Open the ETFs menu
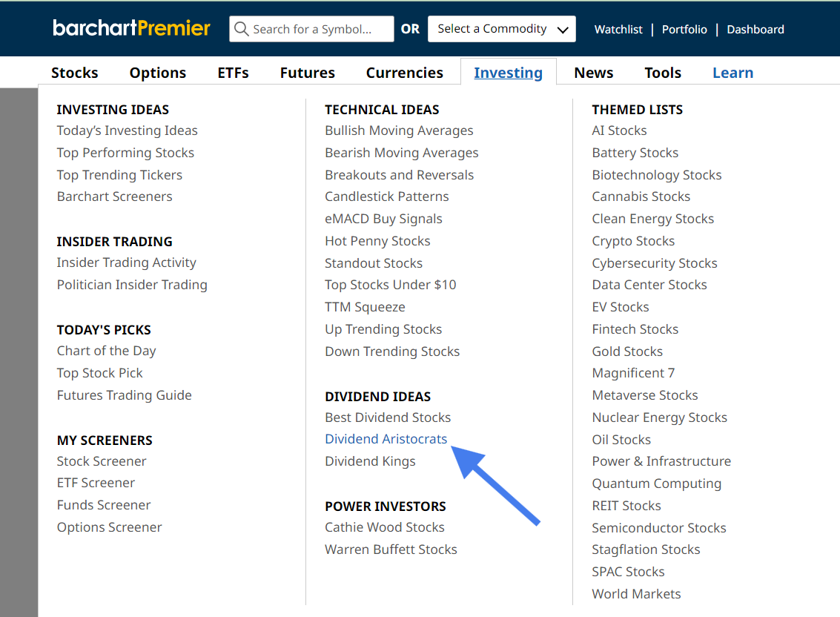Screen dimensions: 840x617 233,73
